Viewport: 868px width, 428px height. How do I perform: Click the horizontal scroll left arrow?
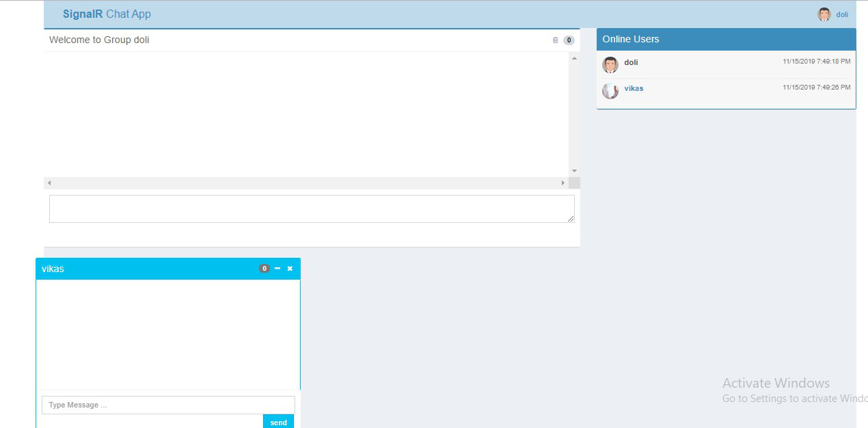coord(49,183)
